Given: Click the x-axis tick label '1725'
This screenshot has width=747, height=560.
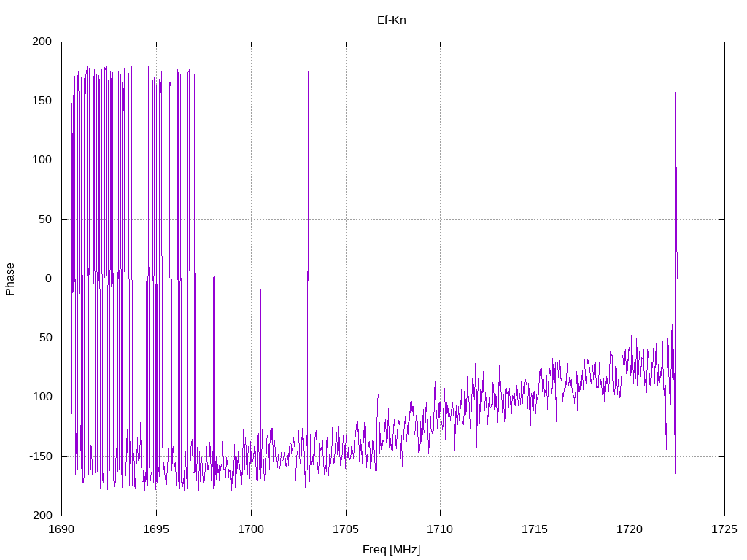Looking at the screenshot, I should 724,529.
